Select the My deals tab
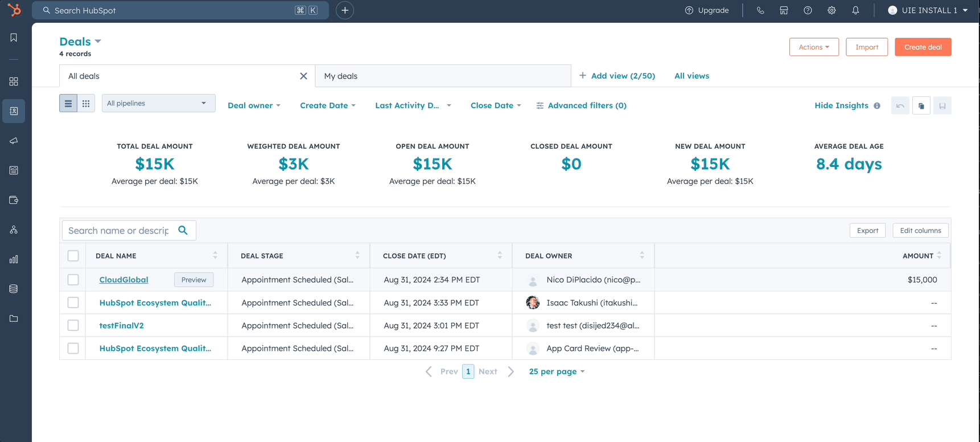This screenshot has height=442, width=980. (x=443, y=76)
